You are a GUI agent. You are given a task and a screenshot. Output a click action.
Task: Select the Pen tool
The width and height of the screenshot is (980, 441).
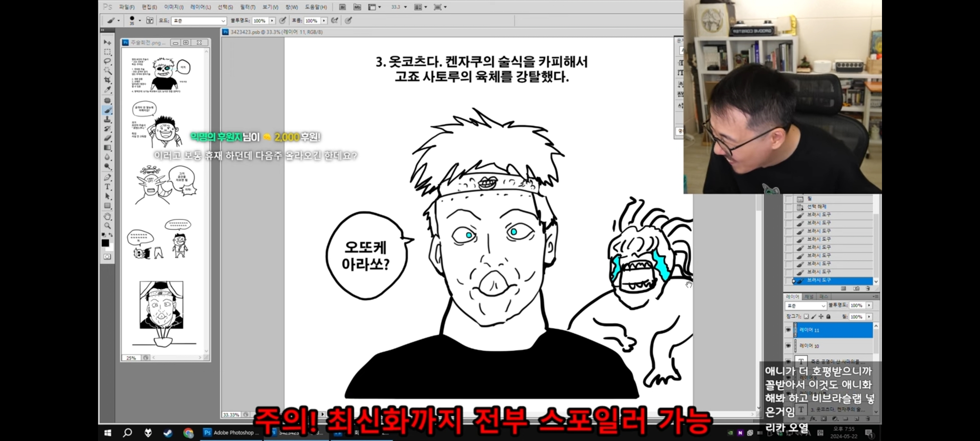coord(107,177)
